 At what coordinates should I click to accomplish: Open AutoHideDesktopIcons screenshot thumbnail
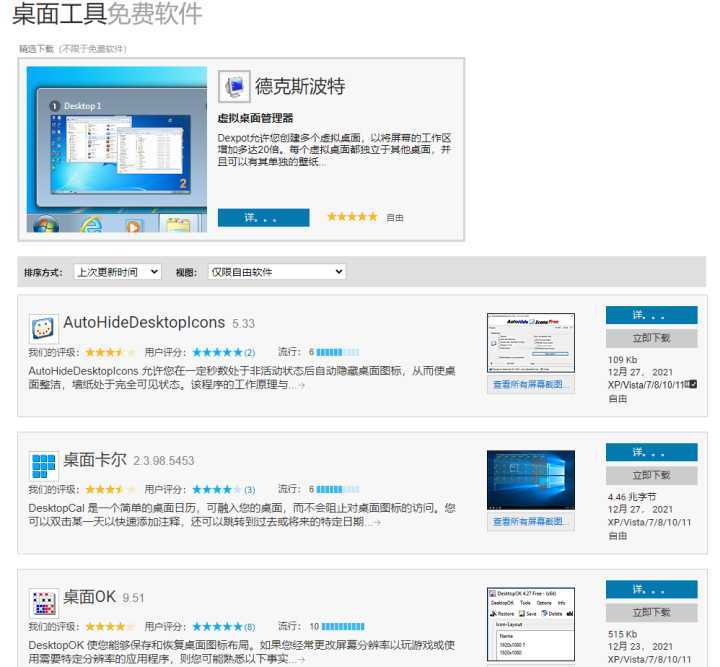(531, 343)
